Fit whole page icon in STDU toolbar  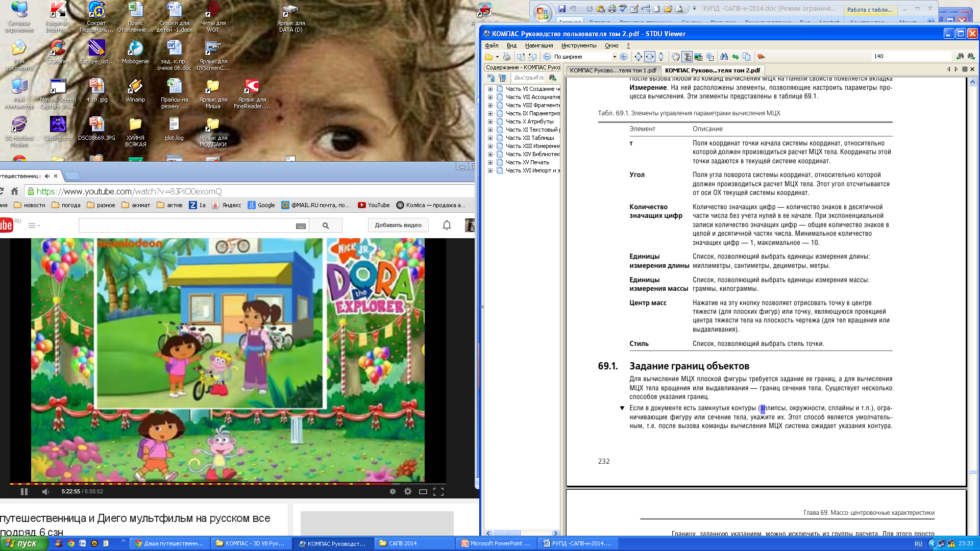pyautogui.click(x=639, y=57)
